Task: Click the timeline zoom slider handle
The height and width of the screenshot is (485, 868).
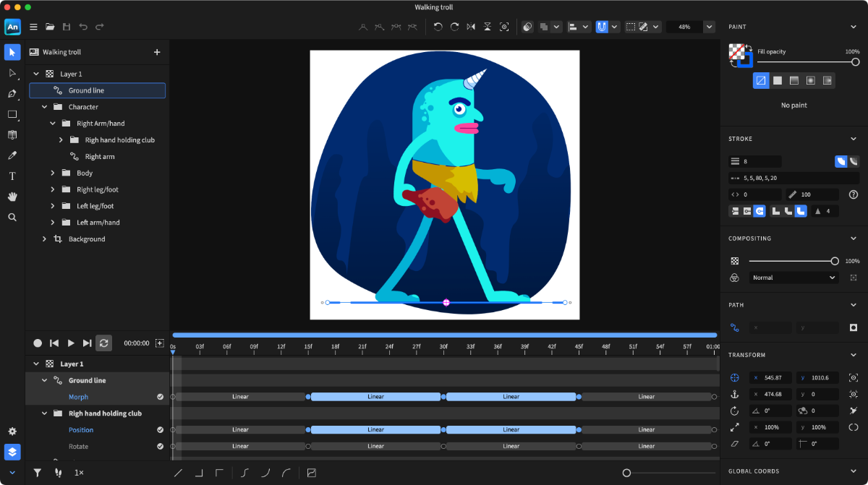Action: [626, 473]
